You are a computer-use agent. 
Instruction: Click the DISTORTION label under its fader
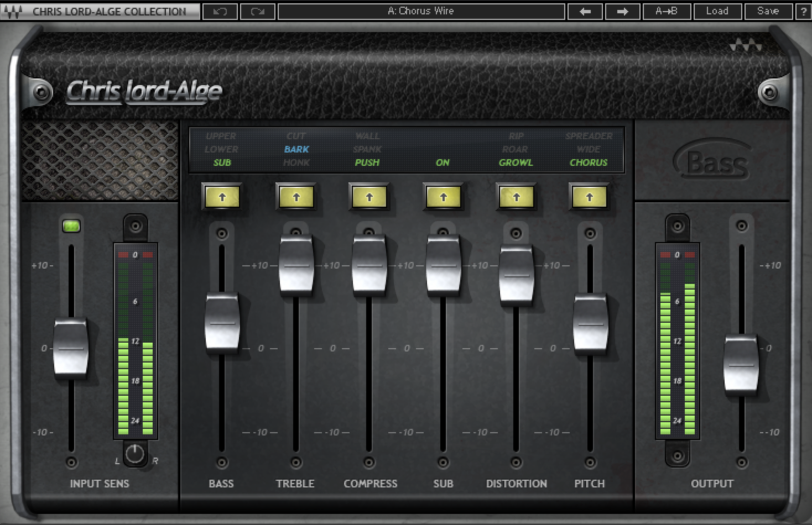pos(517,484)
